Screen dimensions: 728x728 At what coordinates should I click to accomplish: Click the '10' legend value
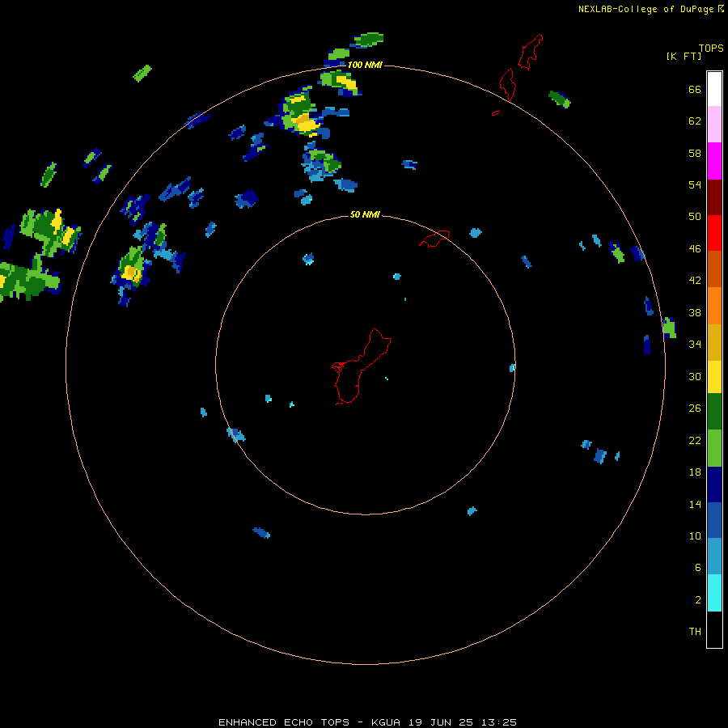pyautogui.click(x=695, y=535)
